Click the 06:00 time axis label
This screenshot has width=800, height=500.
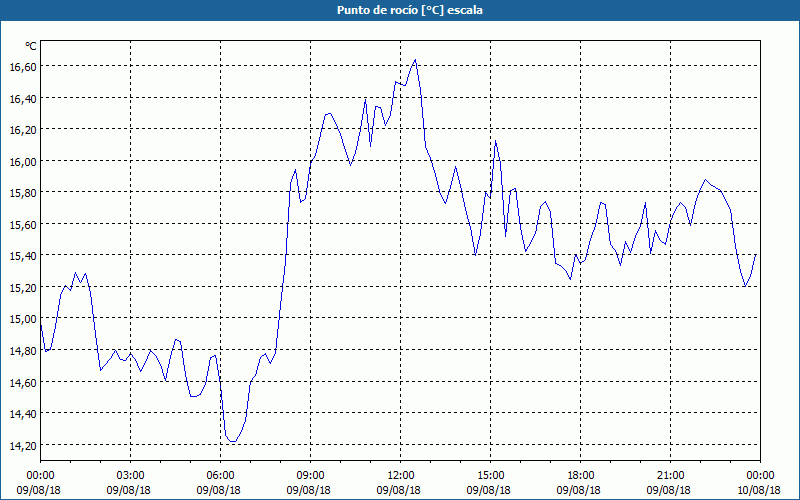(x=220, y=476)
